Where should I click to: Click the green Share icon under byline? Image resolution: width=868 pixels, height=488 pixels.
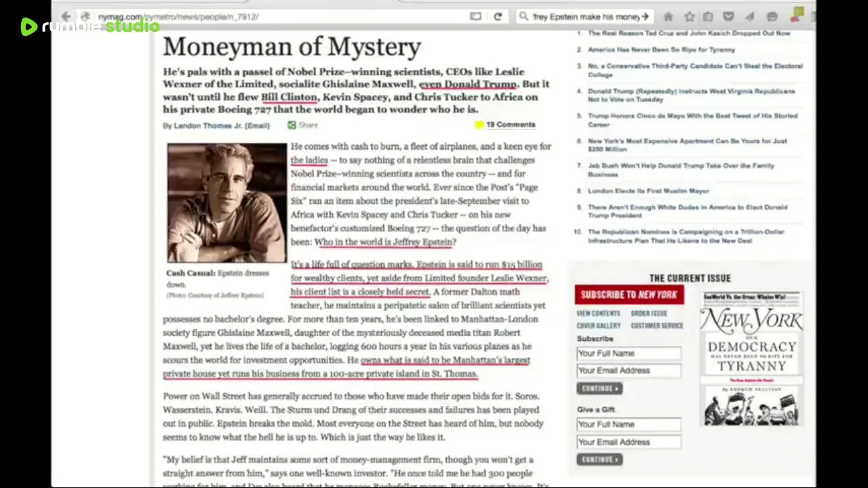292,125
